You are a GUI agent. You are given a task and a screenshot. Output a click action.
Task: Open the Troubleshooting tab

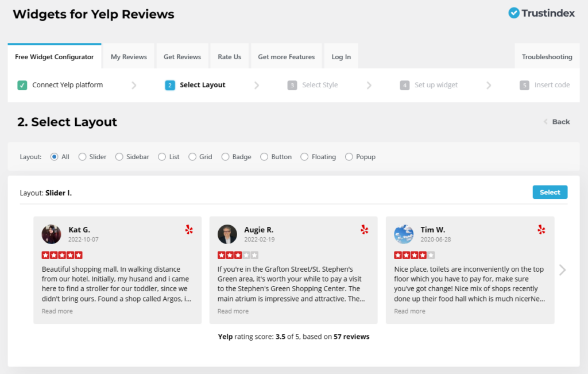[x=546, y=56]
